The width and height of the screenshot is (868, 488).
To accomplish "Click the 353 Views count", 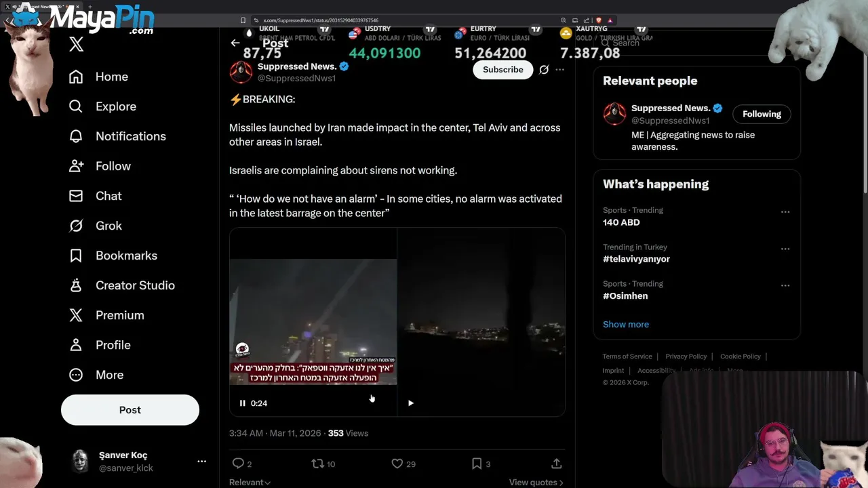I will (348, 433).
